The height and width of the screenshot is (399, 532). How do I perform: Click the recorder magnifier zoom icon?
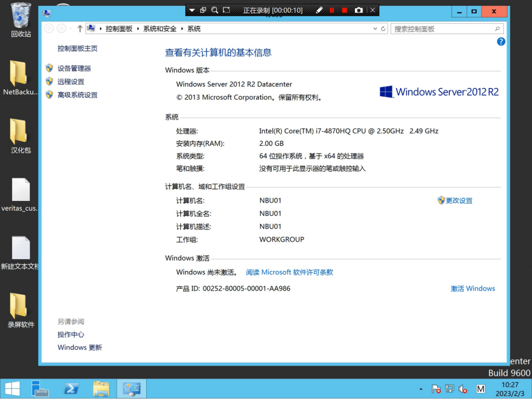click(x=215, y=10)
